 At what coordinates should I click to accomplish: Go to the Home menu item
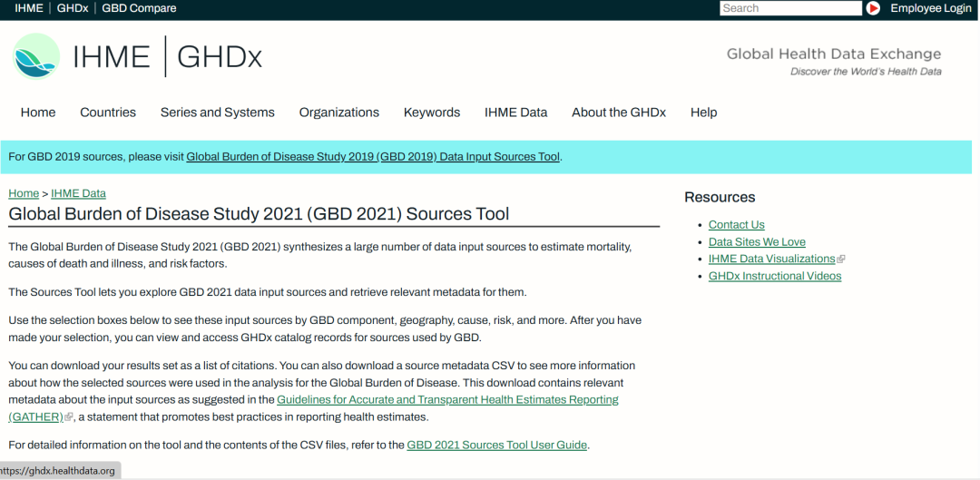point(38,113)
